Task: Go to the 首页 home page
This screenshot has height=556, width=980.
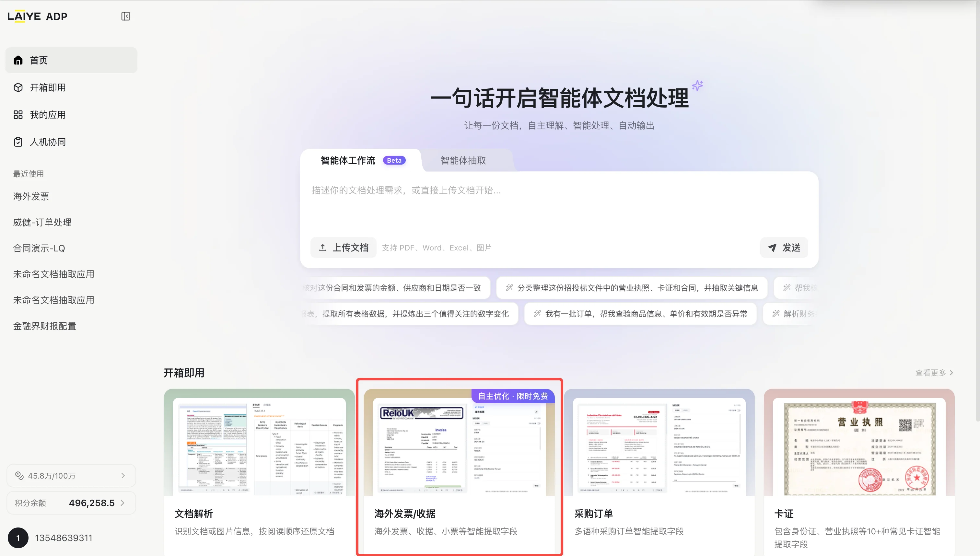Action: click(x=71, y=60)
